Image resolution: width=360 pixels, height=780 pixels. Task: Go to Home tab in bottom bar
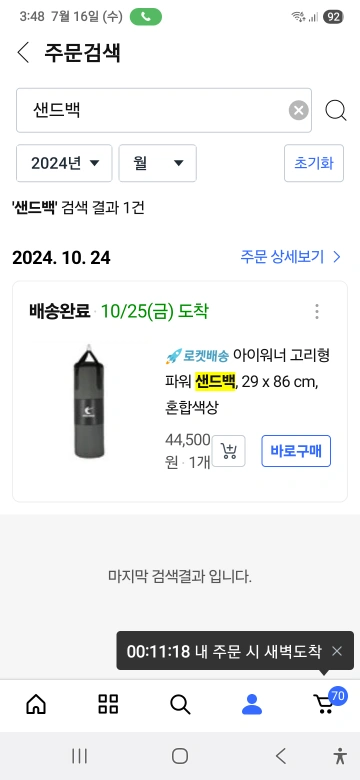36,704
